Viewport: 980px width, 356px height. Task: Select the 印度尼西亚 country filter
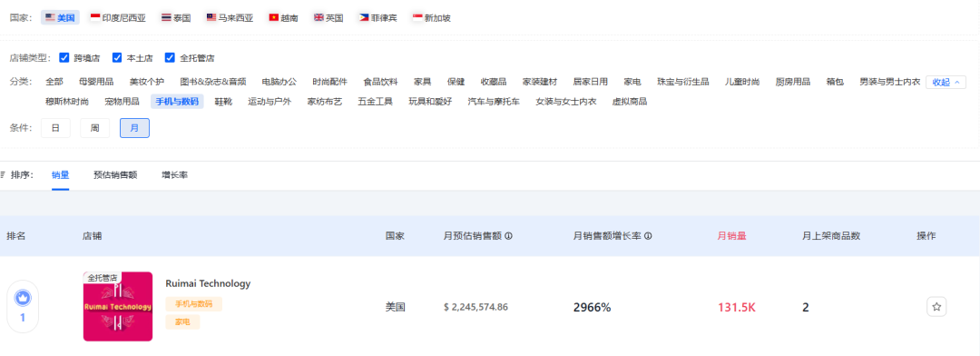(x=118, y=18)
